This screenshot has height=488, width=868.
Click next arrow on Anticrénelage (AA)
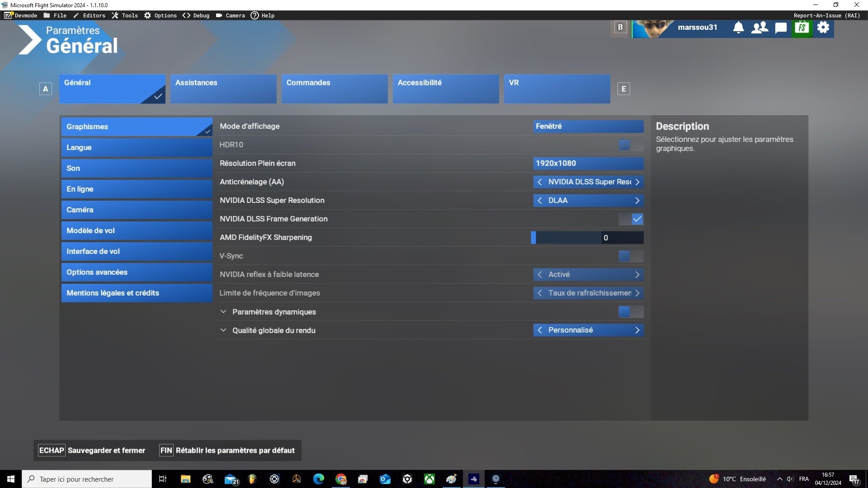point(637,182)
